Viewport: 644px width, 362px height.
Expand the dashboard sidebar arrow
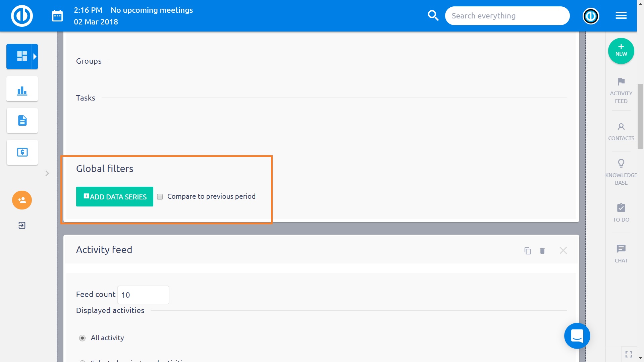coord(35,57)
